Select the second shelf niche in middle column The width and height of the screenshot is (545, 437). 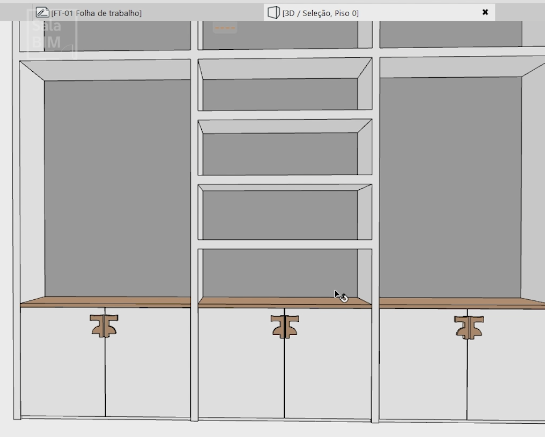pos(285,147)
